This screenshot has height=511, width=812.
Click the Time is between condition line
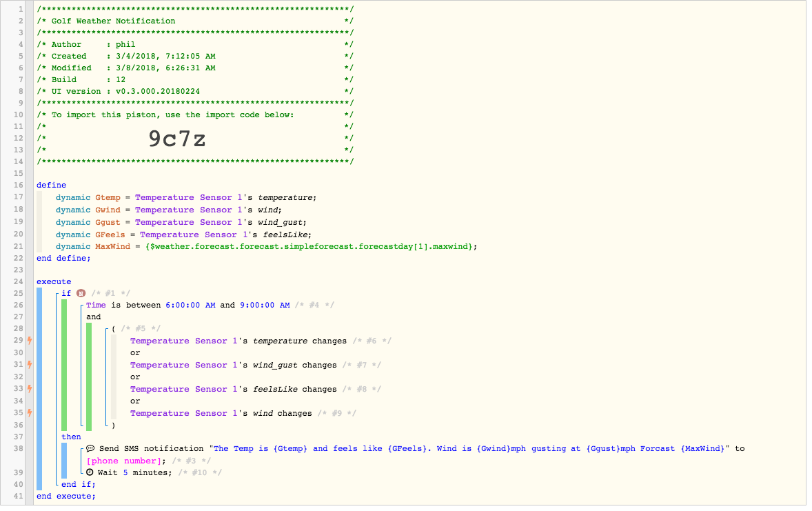click(x=188, y=305)
